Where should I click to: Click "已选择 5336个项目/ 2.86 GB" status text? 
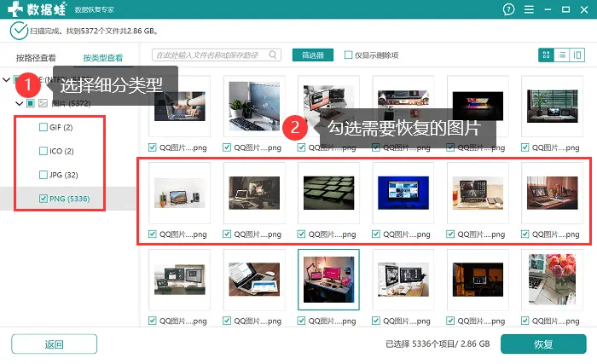tap(438, 344)
